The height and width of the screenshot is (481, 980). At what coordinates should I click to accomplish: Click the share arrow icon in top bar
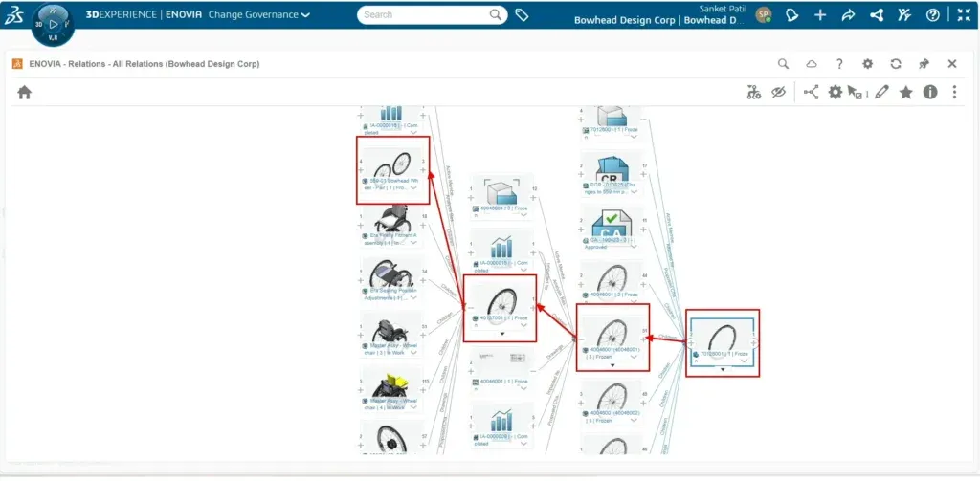tap(848, 15)
